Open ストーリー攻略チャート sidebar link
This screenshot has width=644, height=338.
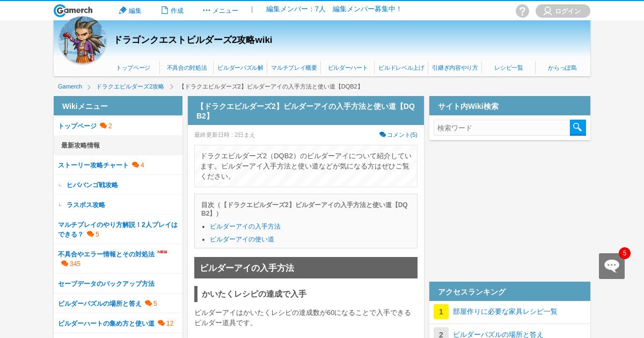(93, 165)
